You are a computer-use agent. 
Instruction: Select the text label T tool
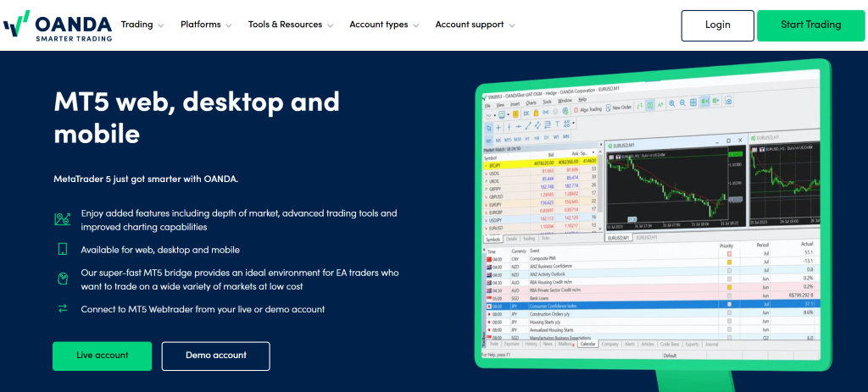(x=558, y=124)
